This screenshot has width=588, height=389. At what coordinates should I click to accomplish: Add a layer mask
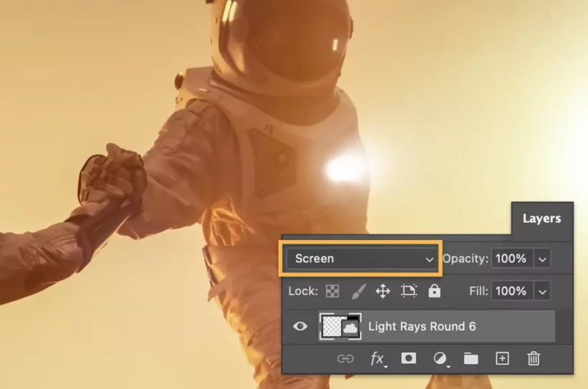(x=408, y=358)
